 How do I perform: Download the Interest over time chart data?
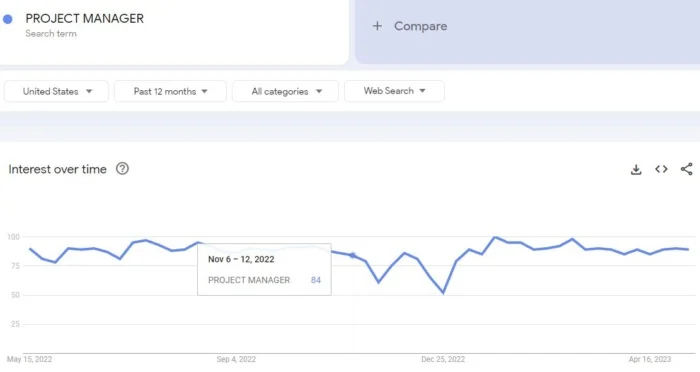coord(636,170)
